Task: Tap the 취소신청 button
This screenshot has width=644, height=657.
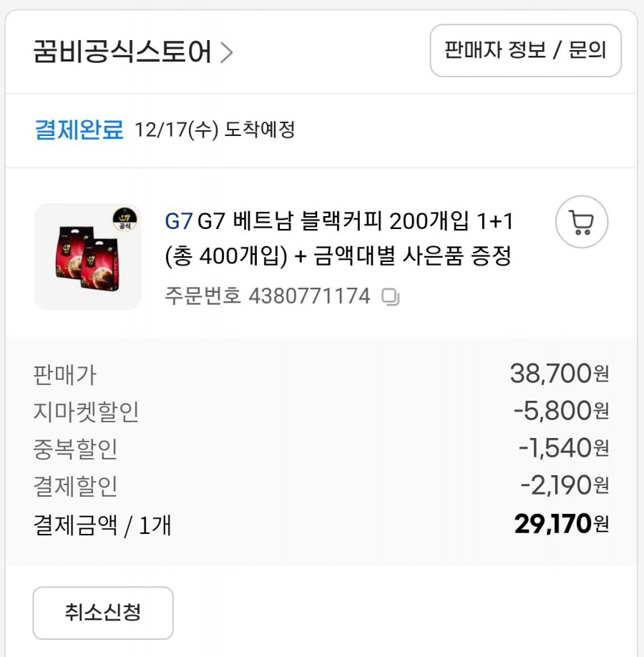Action: 103,613
